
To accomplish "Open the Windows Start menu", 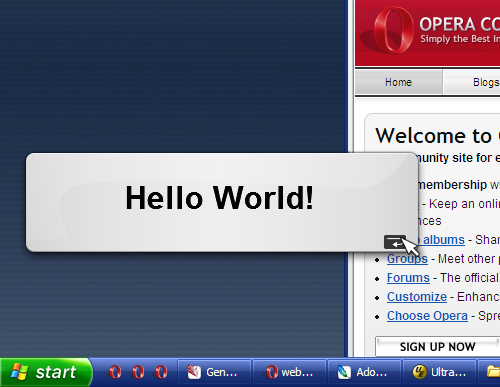I will [45, 372].
